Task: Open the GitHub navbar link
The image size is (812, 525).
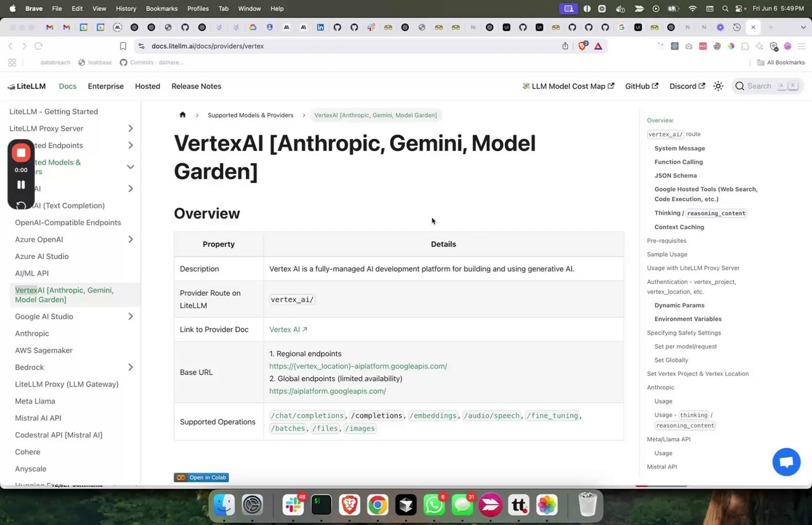Action: [641, 86]
